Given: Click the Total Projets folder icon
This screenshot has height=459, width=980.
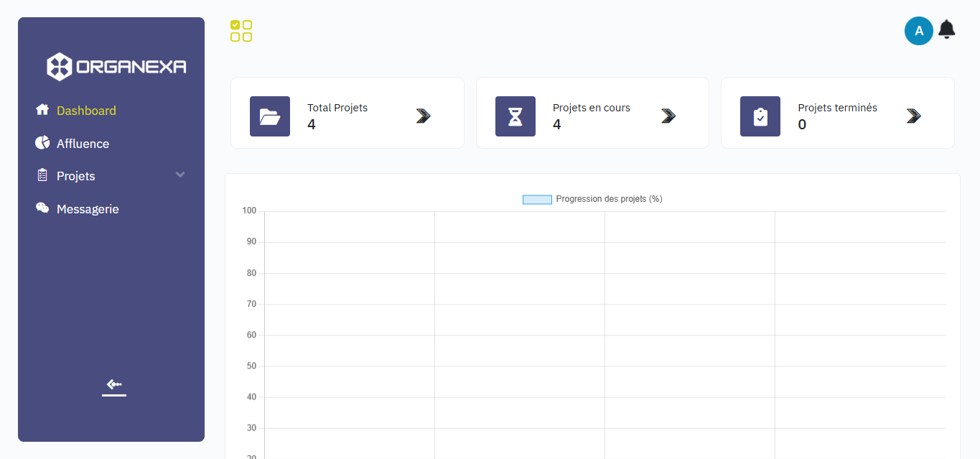Looking at the screenshot, I should click(x=270, y=116).
